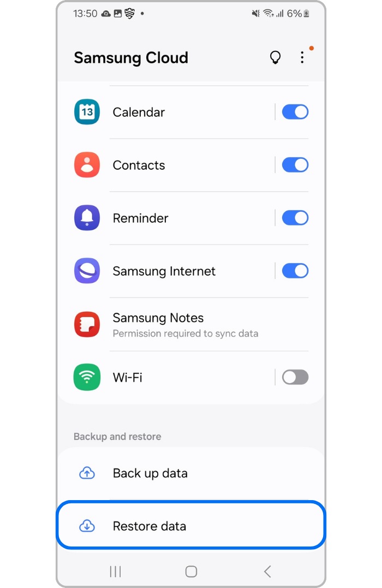Tap the green Wi-Fi icon
The height and width of the screenshot is (588, 382).
coord(87,377)
